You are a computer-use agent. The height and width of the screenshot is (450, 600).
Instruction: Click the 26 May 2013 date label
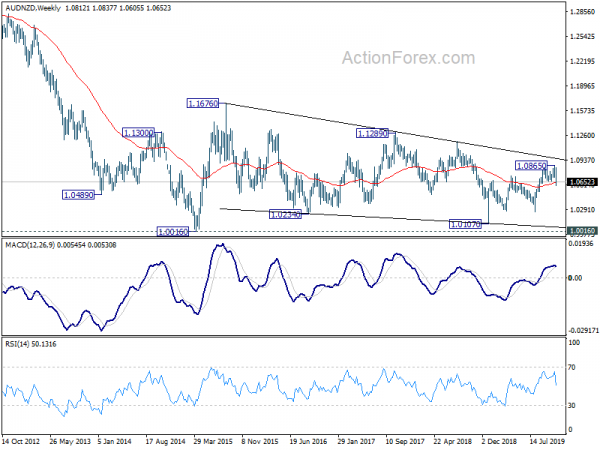click(70, 441)
